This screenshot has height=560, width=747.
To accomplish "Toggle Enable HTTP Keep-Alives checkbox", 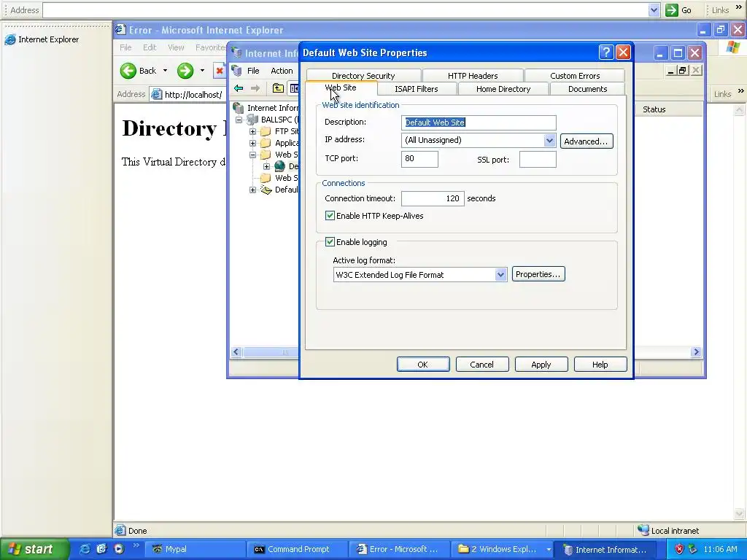I will [x=330, y=216].
